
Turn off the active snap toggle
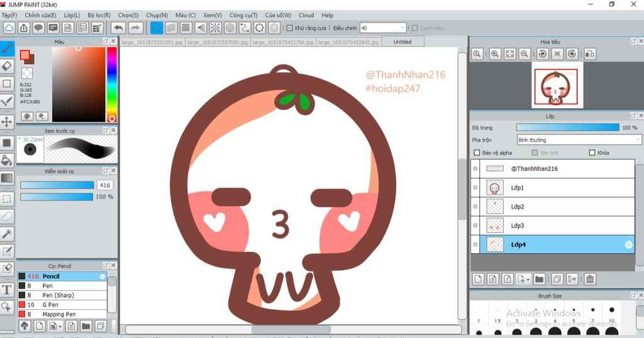(x=157, y=28)
